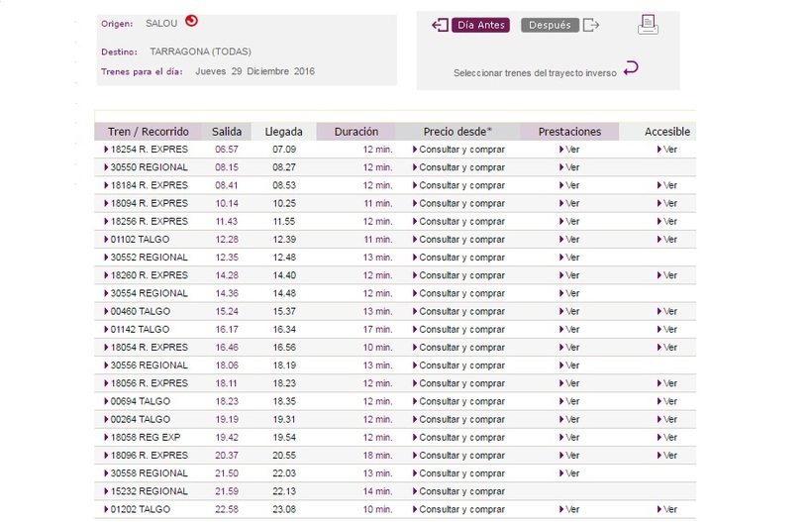Click the red icon next to SALOU origin
The width and height of the screenshot is (812, 522).
pos(191,21)
